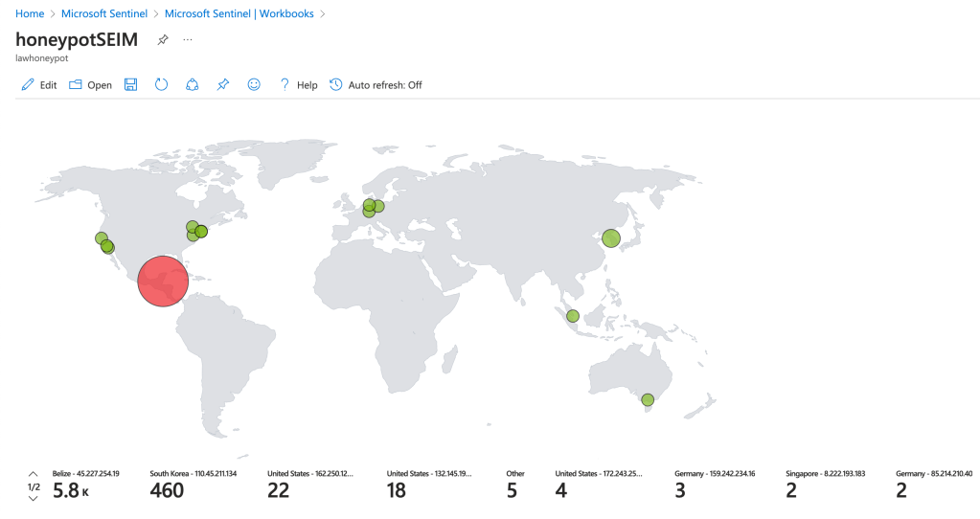The image size is (980, 519).
Task: Open the ellipsis more options menu
Action: 188,39
